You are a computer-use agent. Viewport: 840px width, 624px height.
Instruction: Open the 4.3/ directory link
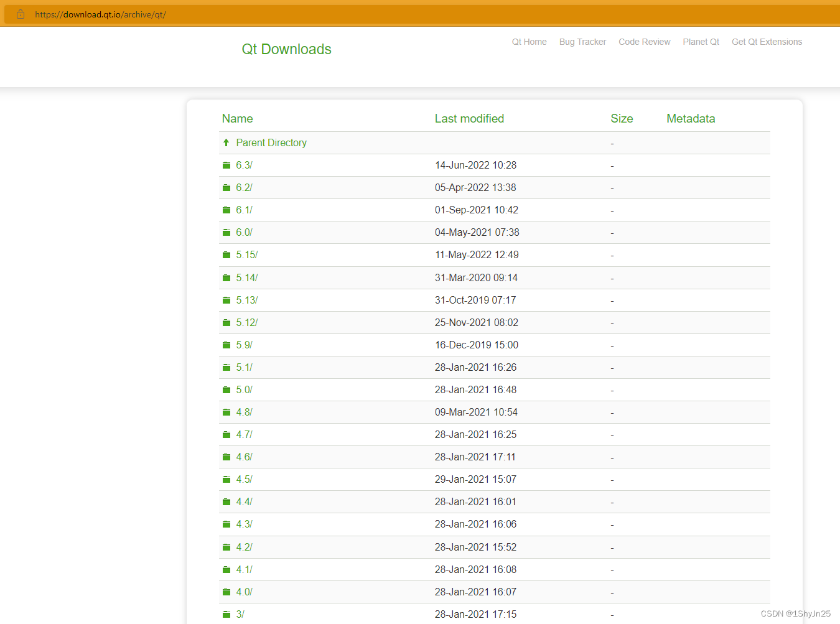244,524
